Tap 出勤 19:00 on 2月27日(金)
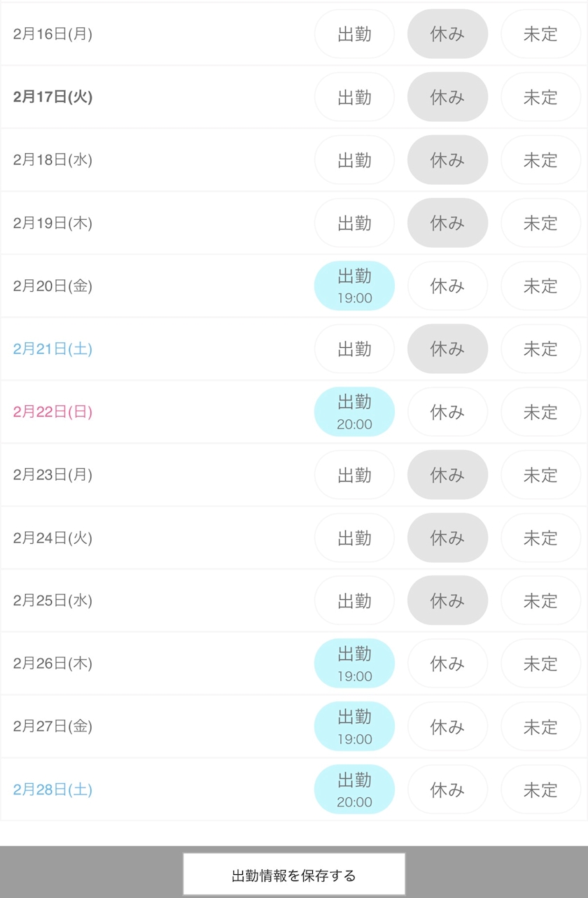This screenshot has height=898, width=588. pos(354,727)
